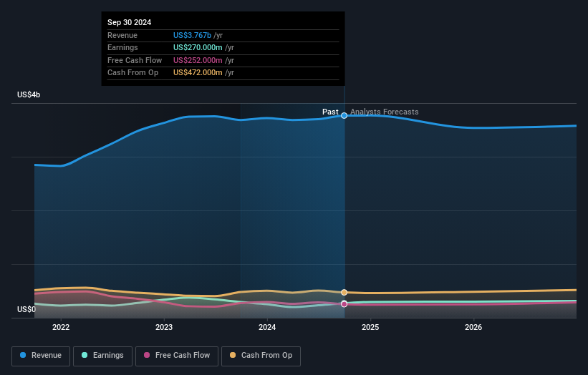Click the US$0 y-axis label

26,309
